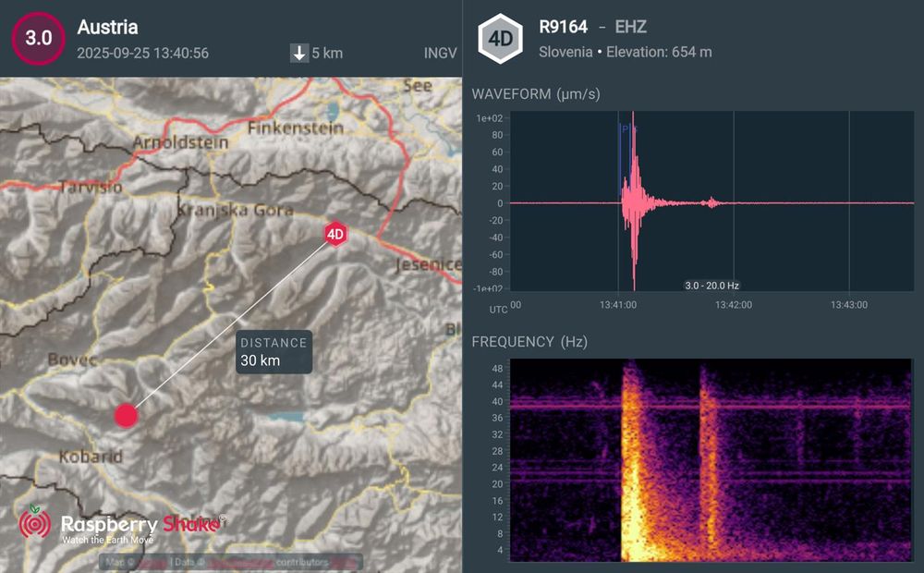The width and height of the screenshot is (924, 573).
Task: Click the 13:42:00 time axis label
Action: [x=734, y=305]
